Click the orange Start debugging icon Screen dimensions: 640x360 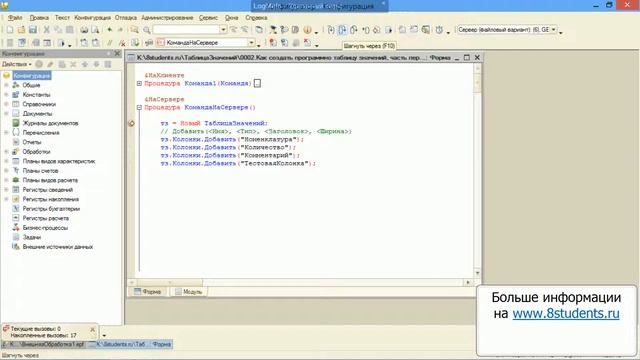pos(307,30)
